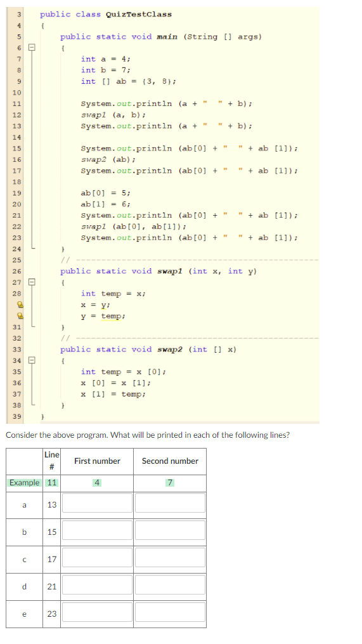Click the 'int [] ab = {3, 8};' line
Screen dimensions: 362x644
tap(129, 81)
